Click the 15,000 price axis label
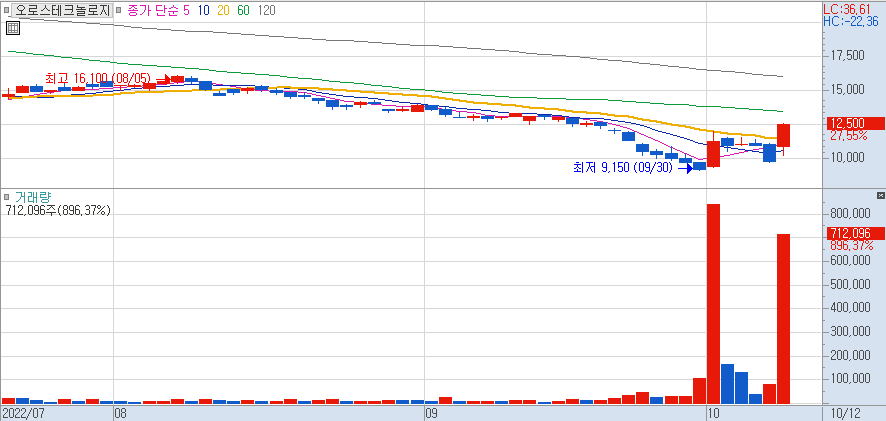Viewport: 886px width, 421px height. coord(848,89)
